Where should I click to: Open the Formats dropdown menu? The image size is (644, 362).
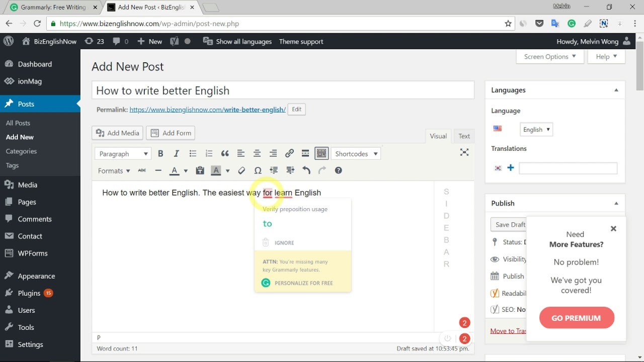(114, 170)
